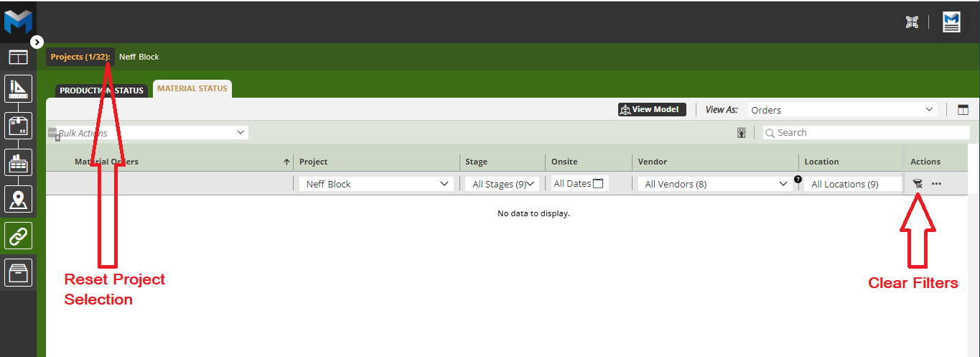
Task: Click the chain link sidebar icon
Action: coord(18,236)
